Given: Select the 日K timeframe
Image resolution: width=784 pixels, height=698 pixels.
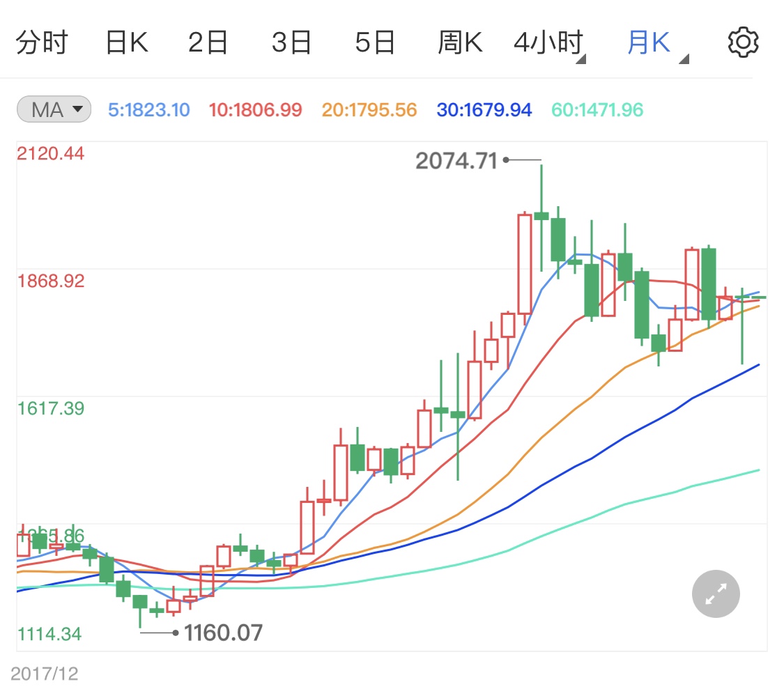Looking at the screenshot, I should [x=127, y=41].
